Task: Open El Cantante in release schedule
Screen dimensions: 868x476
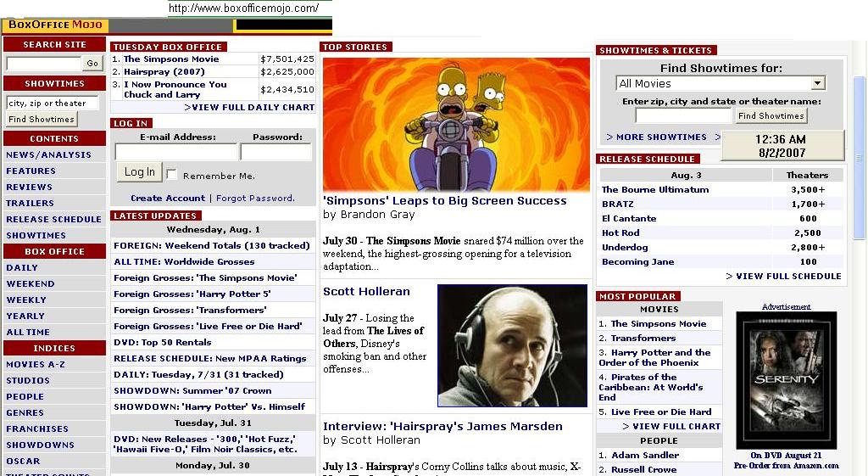Action: [x=629, y=218]
